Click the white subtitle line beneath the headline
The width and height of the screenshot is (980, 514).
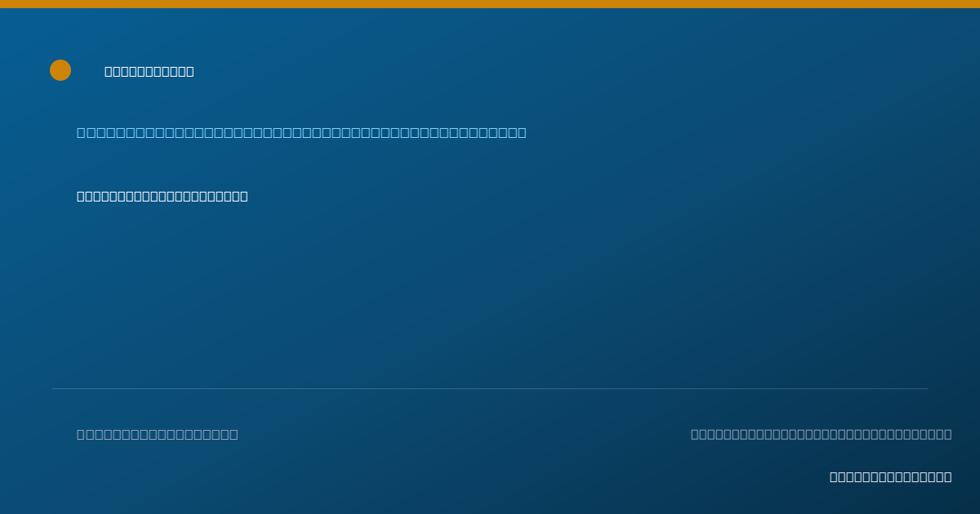(x=163, y=196)
